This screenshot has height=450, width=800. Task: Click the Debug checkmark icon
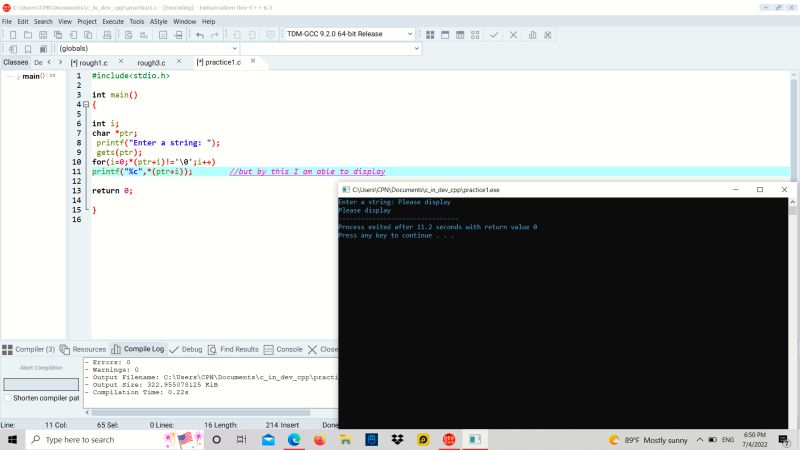[x=494, y=35]
